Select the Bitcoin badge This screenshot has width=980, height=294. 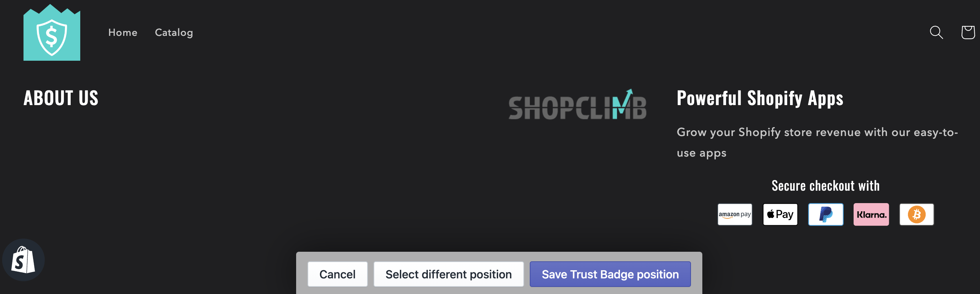[916, 214]
